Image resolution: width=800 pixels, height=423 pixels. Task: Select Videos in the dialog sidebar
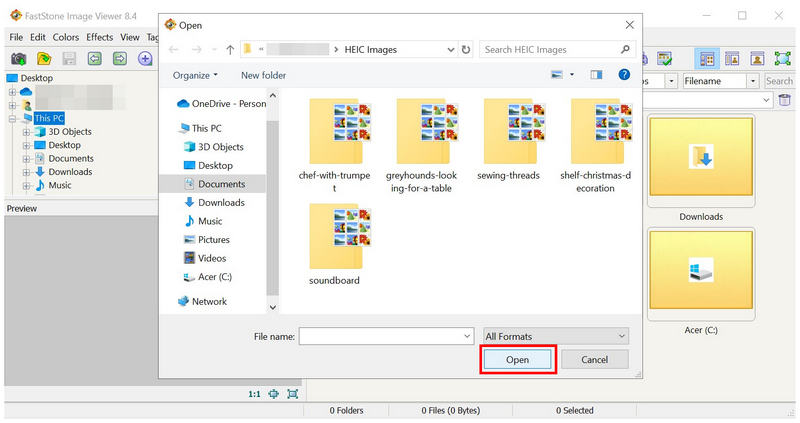[x=205, y=258]
